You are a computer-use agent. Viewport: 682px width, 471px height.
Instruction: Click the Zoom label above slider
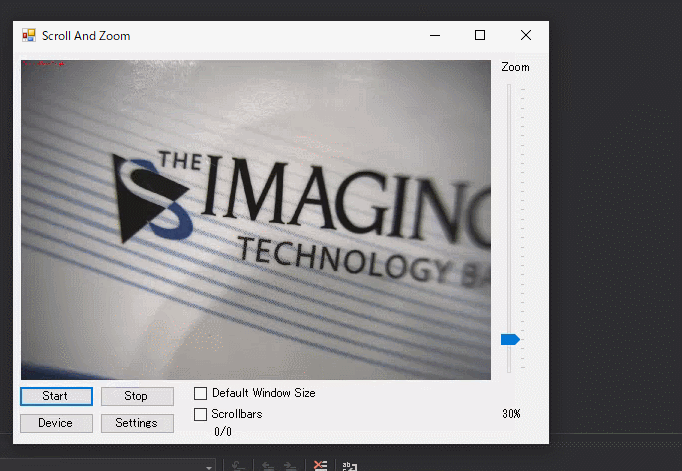click(515, 67)
